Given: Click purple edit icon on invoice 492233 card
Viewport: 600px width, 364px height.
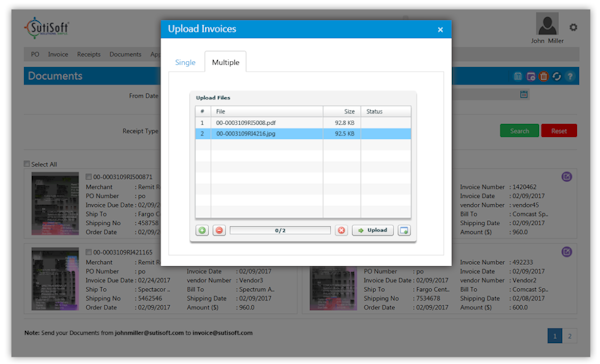Looking at the screenshot, I should pos(567,252).
